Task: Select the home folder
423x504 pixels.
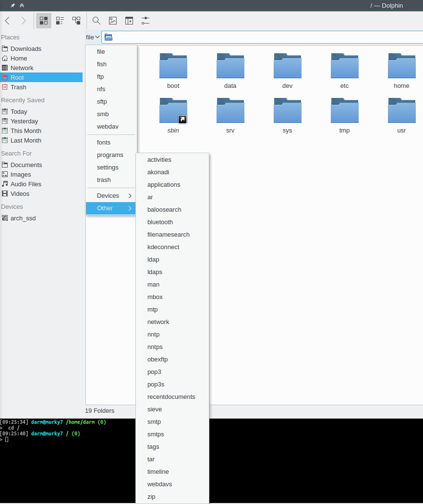Action: pyautogui.click(x=401, y=71)
